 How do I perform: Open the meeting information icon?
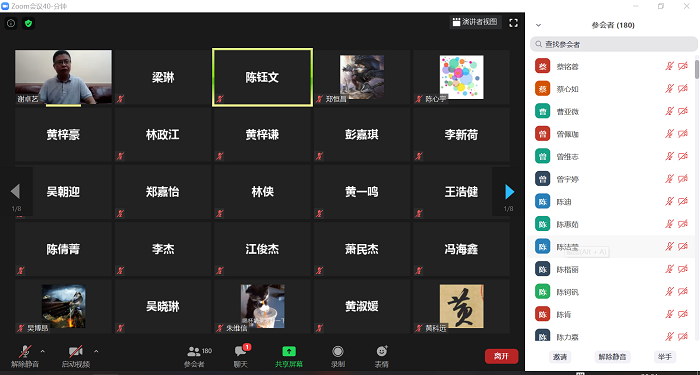coord(11,23)
